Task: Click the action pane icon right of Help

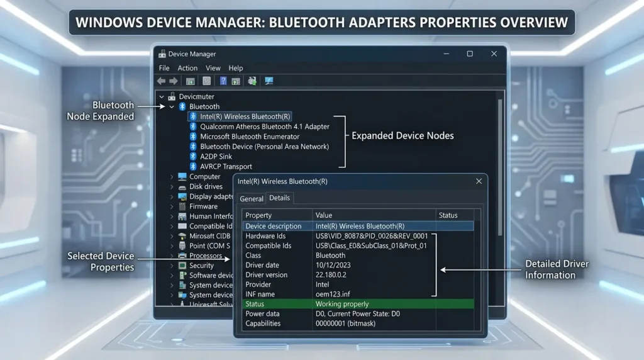Action: click(236, 81)
